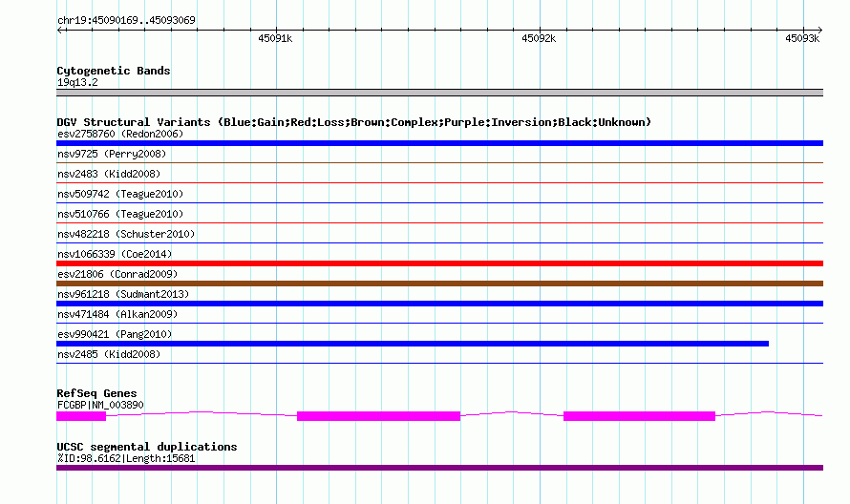This screenshot has width=850, height=504.
Task: Select the thick blue nsv961218 gain bar
Action: coord(439,304)
